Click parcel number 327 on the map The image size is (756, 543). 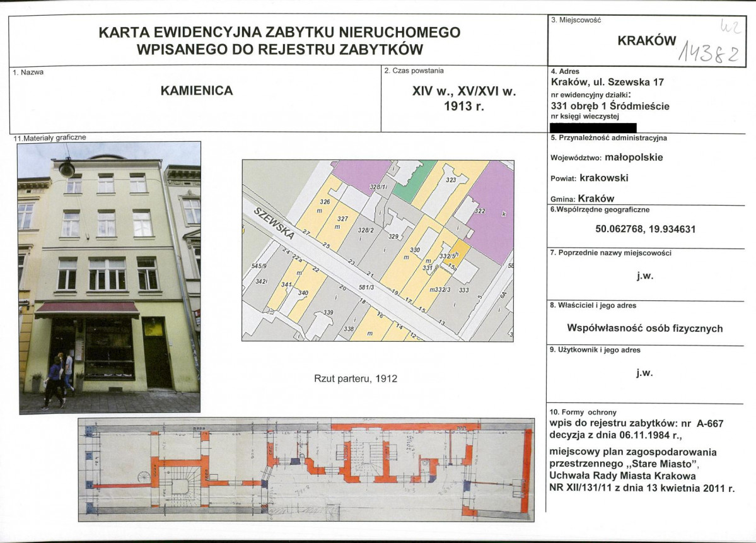pyautogui.click(x=342, y=218)
